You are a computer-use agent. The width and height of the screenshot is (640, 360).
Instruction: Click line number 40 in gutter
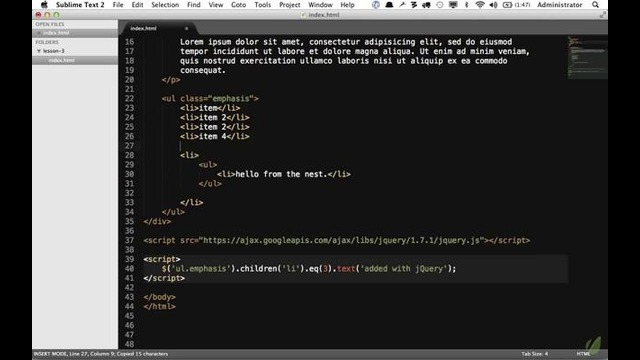129,269
